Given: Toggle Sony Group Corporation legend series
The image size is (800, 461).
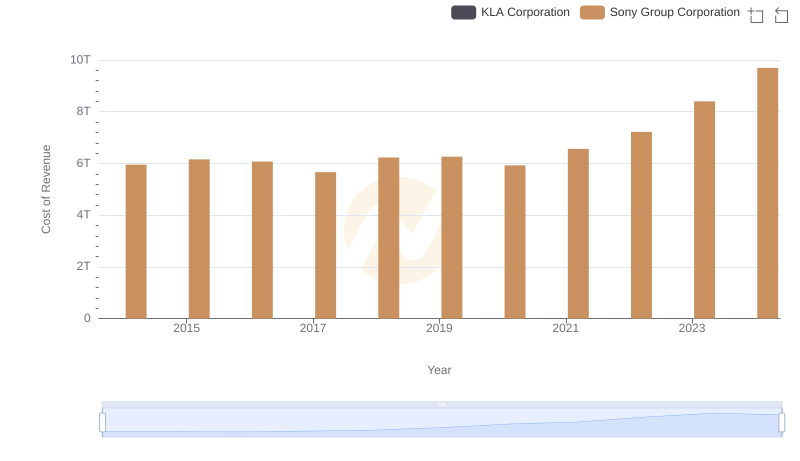Looking at the screenshot, I should 660,12.
